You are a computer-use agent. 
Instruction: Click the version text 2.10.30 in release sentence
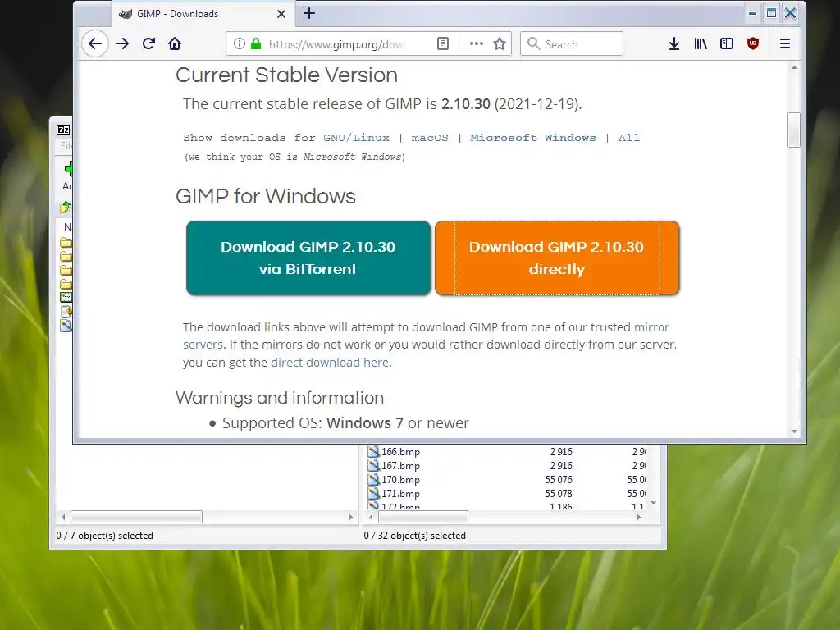pyautogui.click(x=466, y=104)
